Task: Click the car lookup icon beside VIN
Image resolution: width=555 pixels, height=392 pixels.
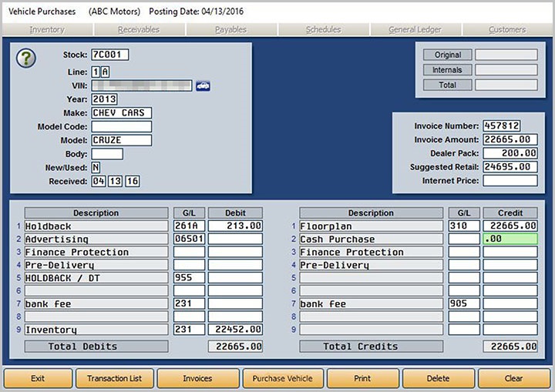Action: (203, 85)
